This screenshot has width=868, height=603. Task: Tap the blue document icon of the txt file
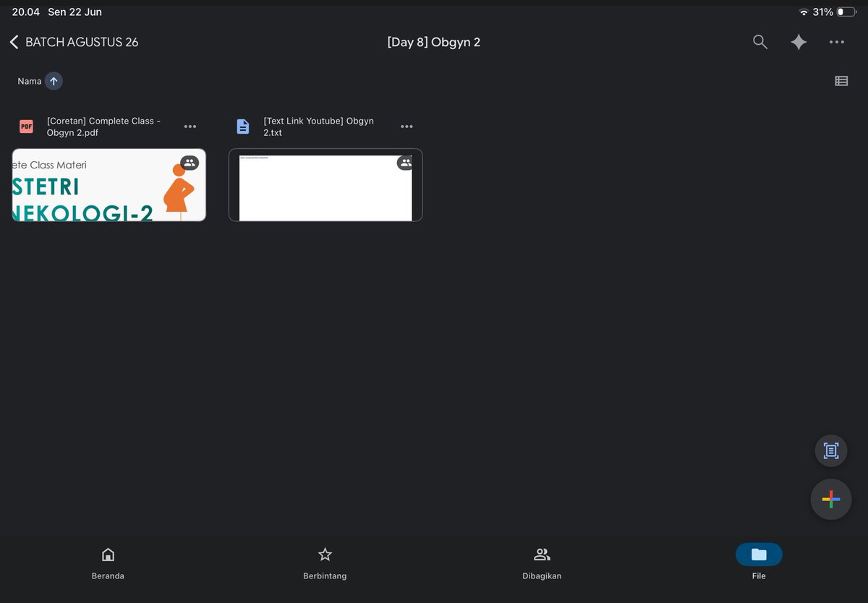[243, 127]
